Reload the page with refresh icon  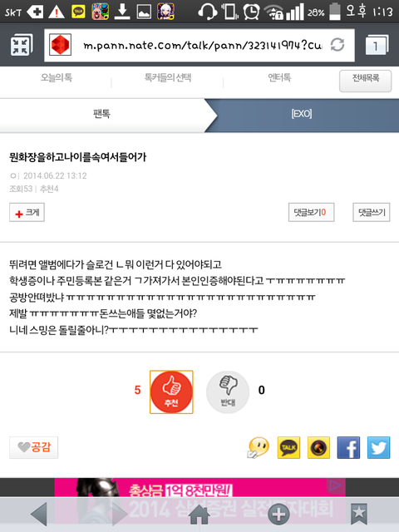click(x=337, y=45)
